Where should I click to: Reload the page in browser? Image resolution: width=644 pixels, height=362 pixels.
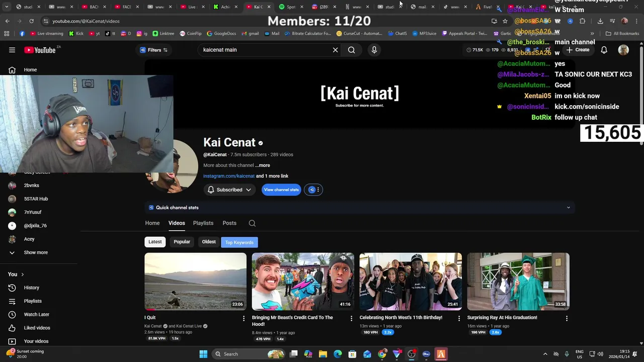(x=31, y=21)
